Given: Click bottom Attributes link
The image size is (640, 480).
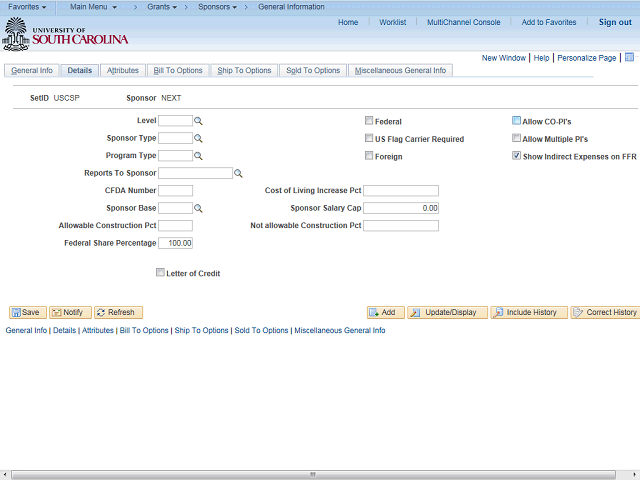Looking at the screenshot, I should (x=98, y=330).
